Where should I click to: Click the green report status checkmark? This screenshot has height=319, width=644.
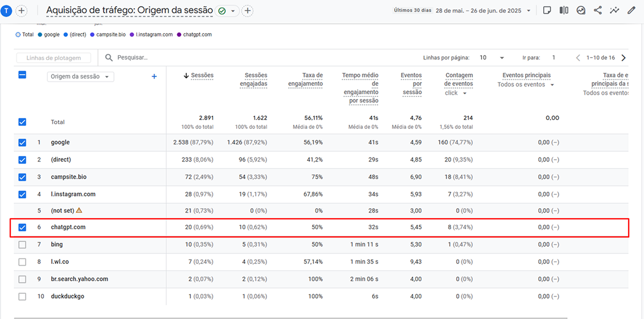pos(222,11)
